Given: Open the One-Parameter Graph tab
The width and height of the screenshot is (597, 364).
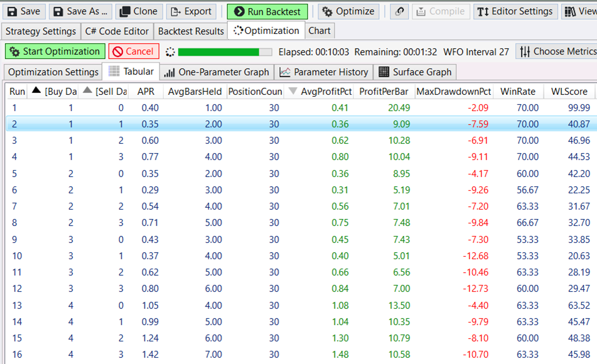Looking at the screenshot, I should pyautogui.click(x=217, y=72).
